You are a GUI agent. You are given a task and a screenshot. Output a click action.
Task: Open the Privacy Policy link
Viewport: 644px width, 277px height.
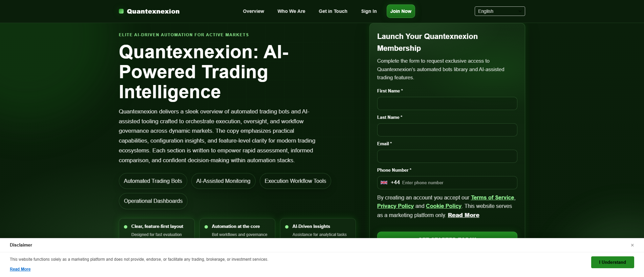[x=395, y=206]
